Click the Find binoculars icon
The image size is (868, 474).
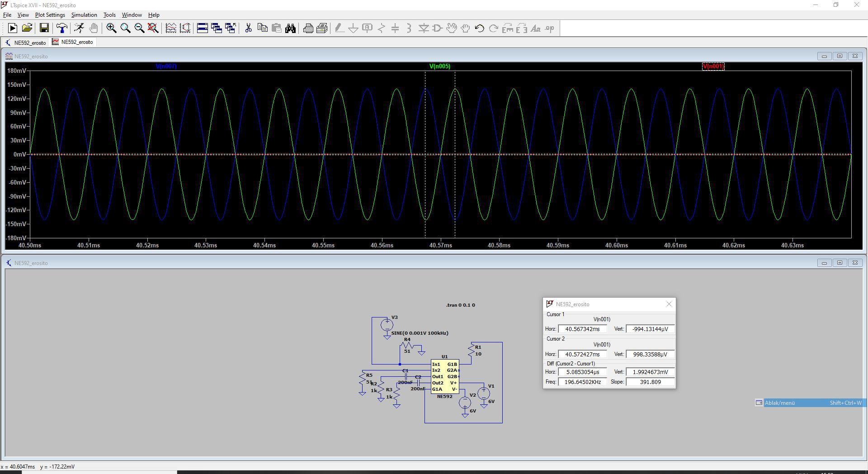coord(290,28)
